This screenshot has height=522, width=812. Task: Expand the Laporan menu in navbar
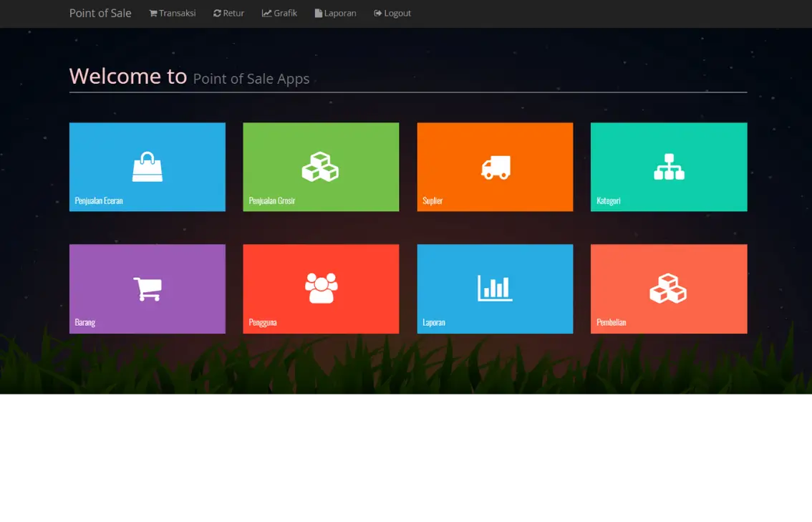(335, 13)
